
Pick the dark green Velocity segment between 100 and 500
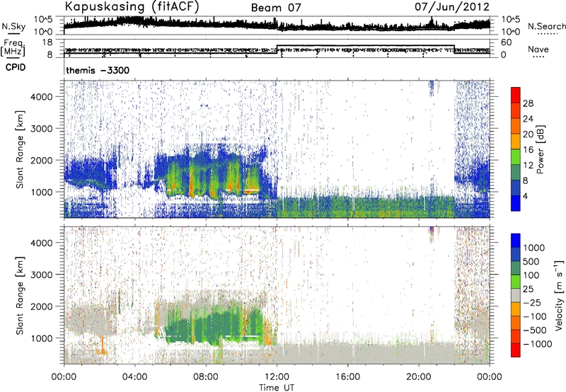pos(516,268)
